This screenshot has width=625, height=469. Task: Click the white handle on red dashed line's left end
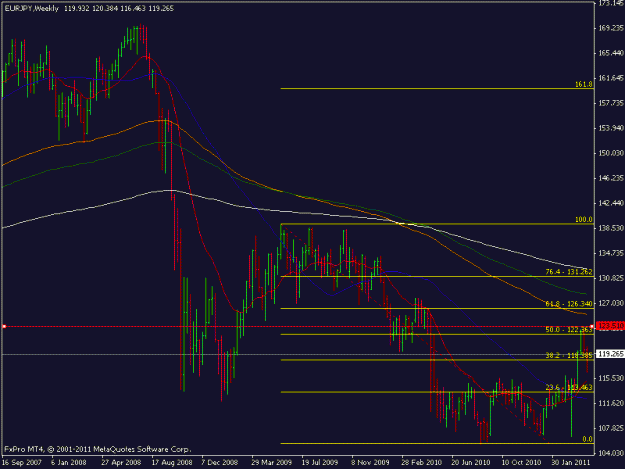[x=4, y=326]
